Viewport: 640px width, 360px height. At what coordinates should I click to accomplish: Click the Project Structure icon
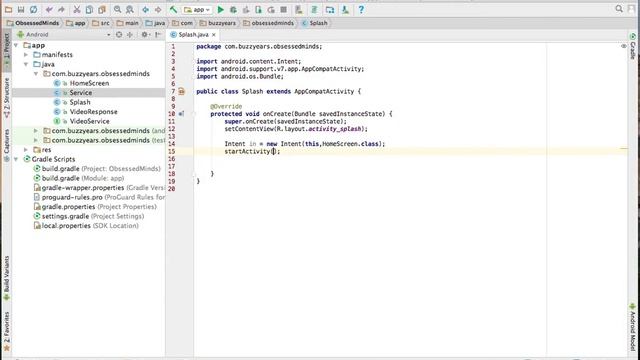click(330, 9)
